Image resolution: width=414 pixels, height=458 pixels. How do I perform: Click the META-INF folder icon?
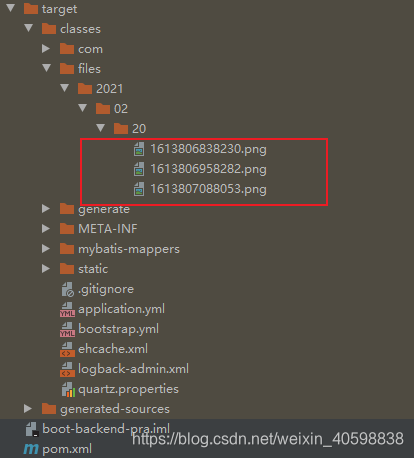point(67,229)
